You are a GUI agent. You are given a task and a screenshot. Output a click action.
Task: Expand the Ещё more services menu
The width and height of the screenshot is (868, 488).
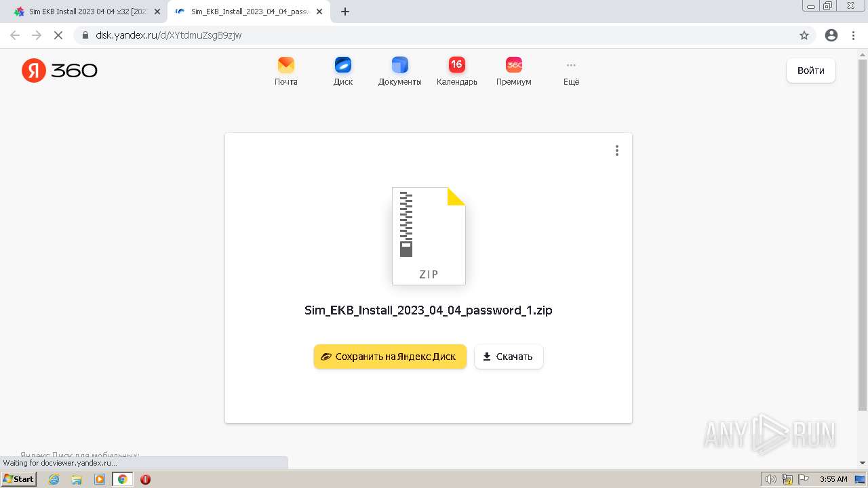click(x=572, y=71)
